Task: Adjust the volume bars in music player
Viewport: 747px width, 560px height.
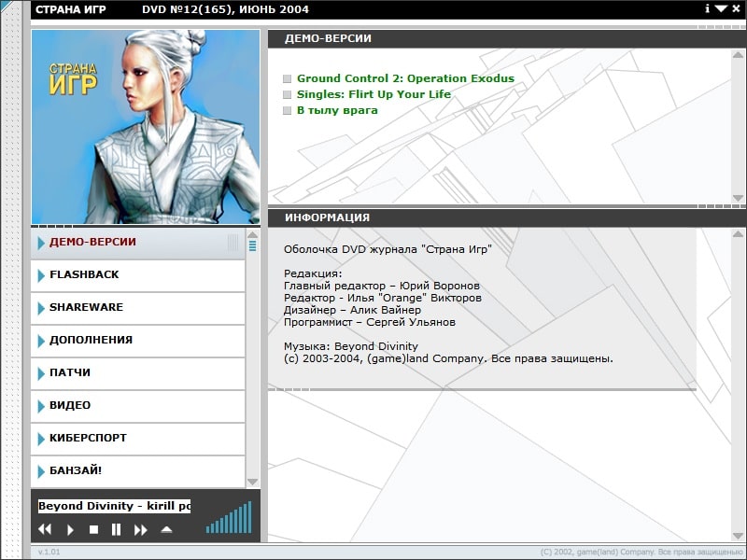Action: point(229,517)
